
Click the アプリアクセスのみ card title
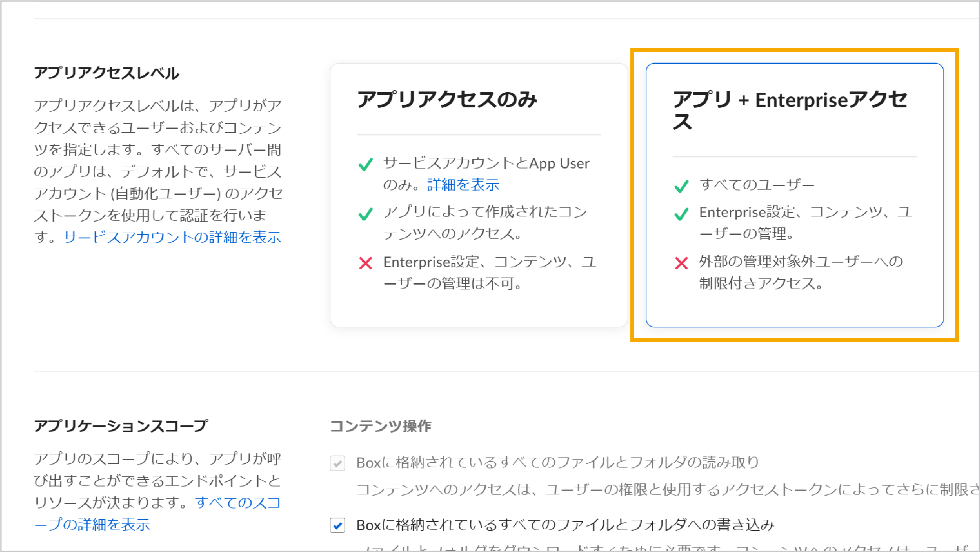tap(447, 100)
